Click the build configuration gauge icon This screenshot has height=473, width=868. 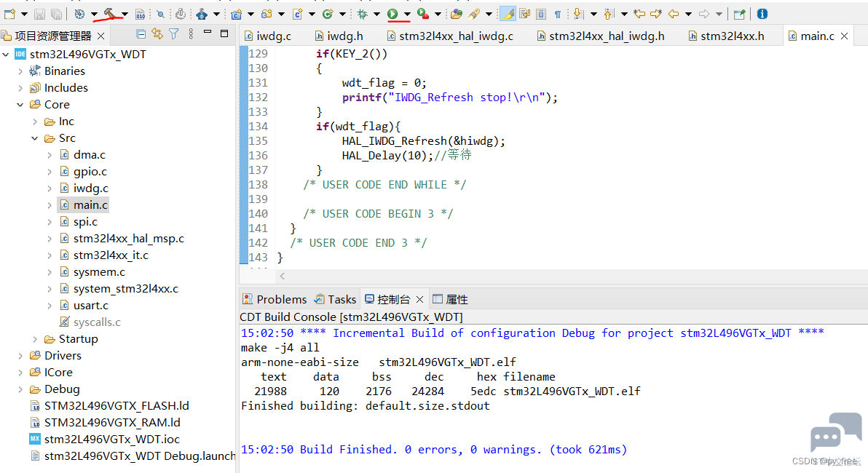coord(79,14)
